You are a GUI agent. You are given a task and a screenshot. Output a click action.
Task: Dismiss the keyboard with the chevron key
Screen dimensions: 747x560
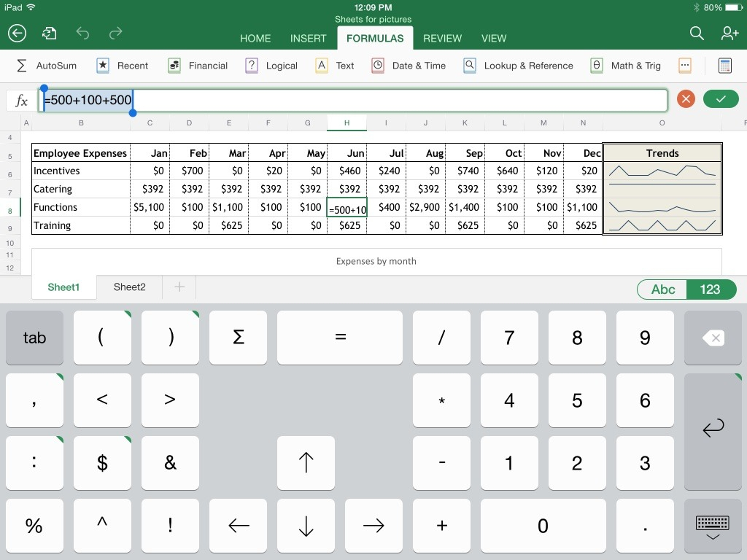tap(713, 526)
